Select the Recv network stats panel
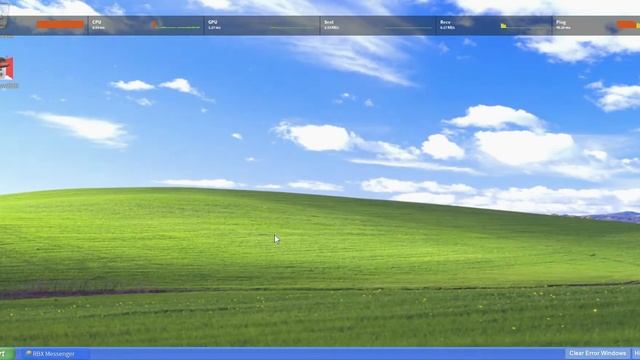The width and height of the screenshot is (640, 360). pyautogui.click(x=494, y=25)
